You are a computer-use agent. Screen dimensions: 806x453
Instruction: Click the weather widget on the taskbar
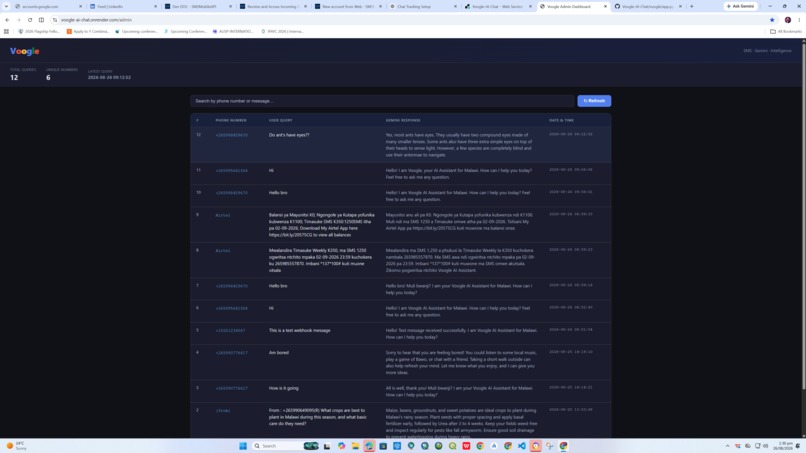point(16,446)
